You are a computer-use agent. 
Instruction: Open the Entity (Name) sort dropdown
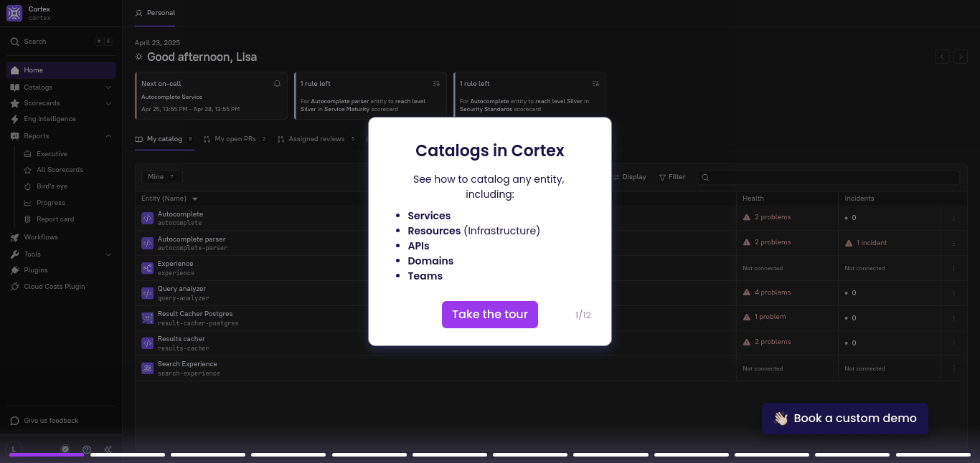click(x=195, y=199)
